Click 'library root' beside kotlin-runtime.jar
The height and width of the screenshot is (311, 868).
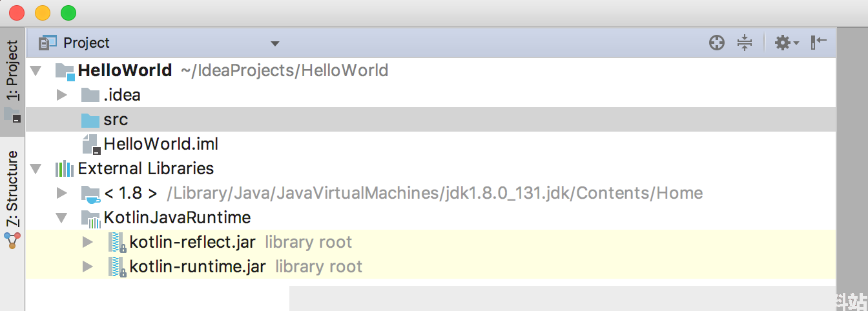319,267
